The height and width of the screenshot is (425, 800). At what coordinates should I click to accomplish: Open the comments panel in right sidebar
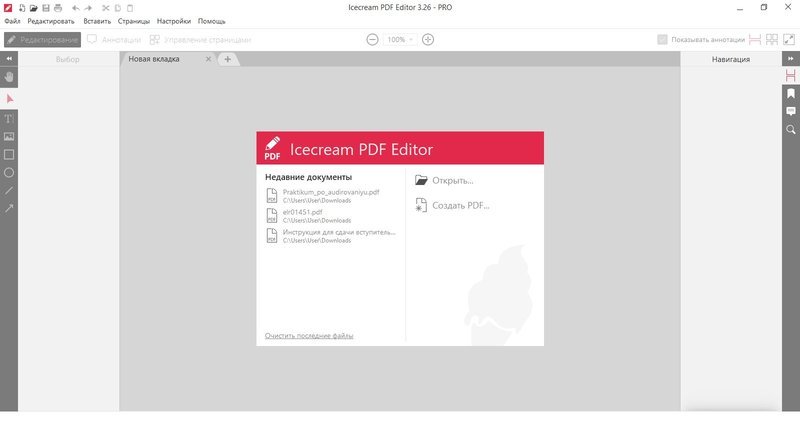point(791,111)
